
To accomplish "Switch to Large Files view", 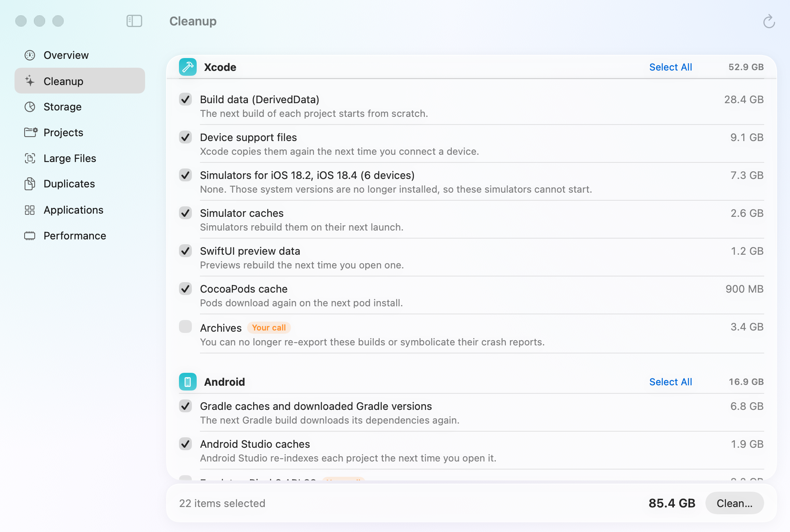I will pos(80,158).
